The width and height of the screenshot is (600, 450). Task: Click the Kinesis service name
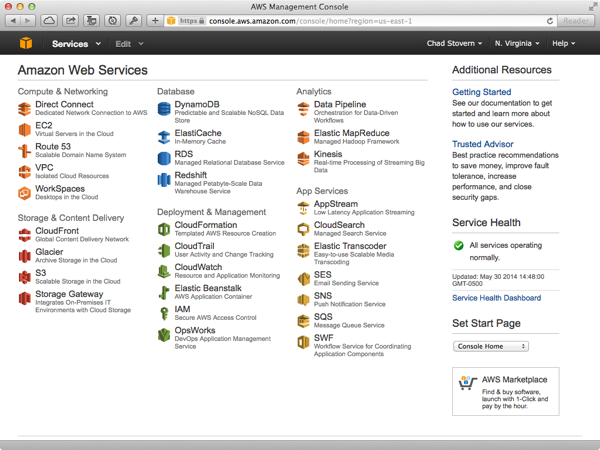click(x=328, y=154)
